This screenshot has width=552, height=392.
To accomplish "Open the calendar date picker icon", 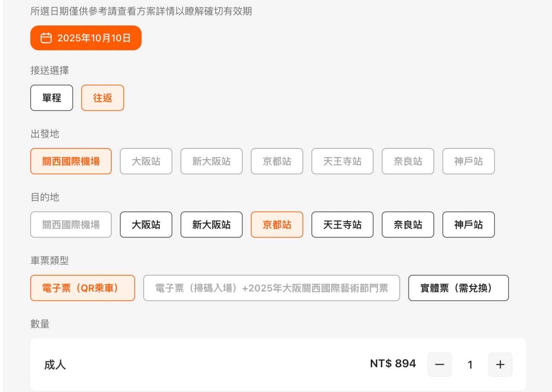I will (x=46, y=38).
